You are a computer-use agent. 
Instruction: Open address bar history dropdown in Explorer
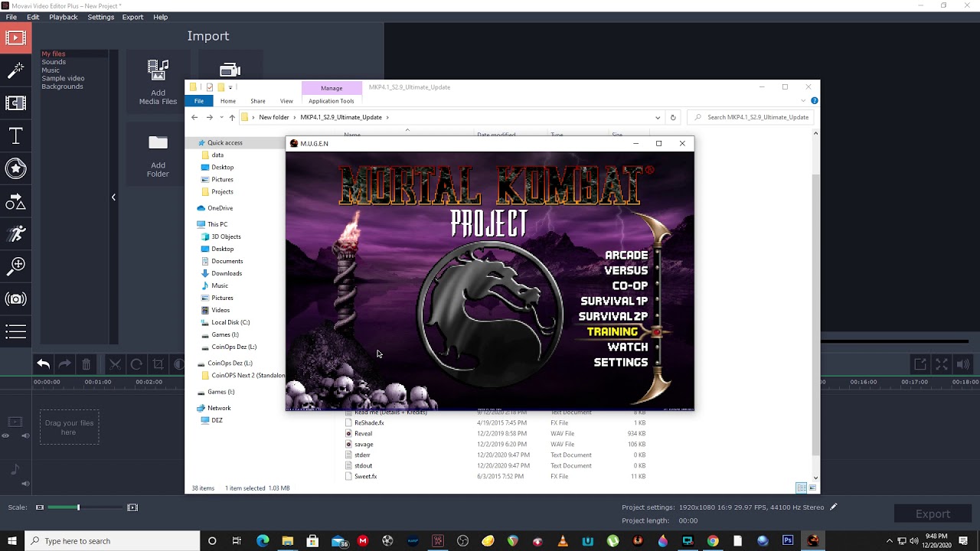click(657, 117)
